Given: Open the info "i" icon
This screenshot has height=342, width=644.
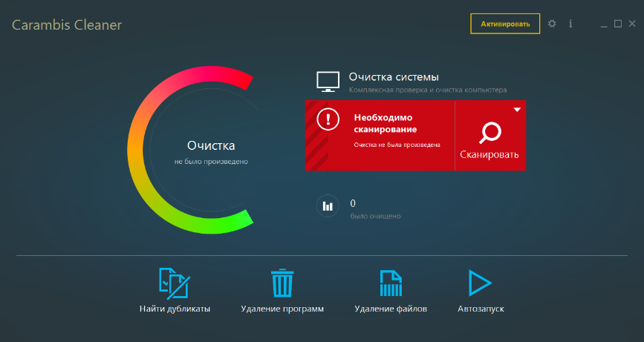Looking at the screenshot, I should click(x=570, y=24).
